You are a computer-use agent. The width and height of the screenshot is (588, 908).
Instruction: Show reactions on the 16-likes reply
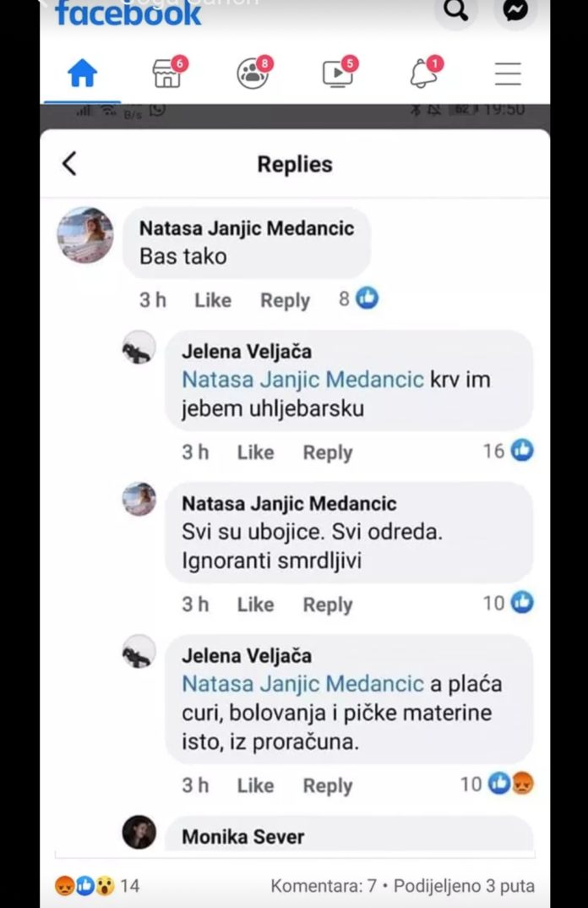(509, 451)
